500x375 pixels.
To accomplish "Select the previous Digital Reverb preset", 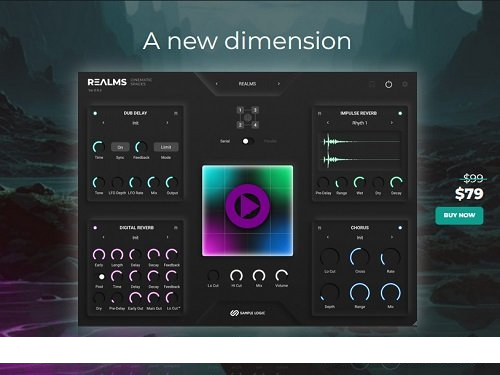I will coord(103,237).
